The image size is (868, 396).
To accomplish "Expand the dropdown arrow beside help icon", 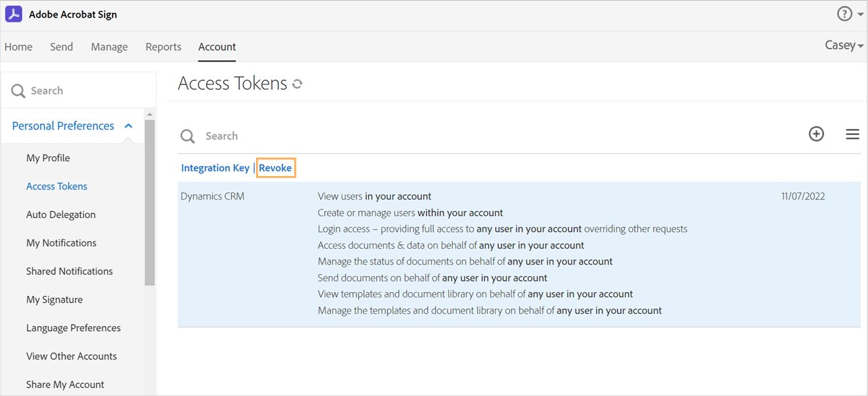I will tap(860, 15).
